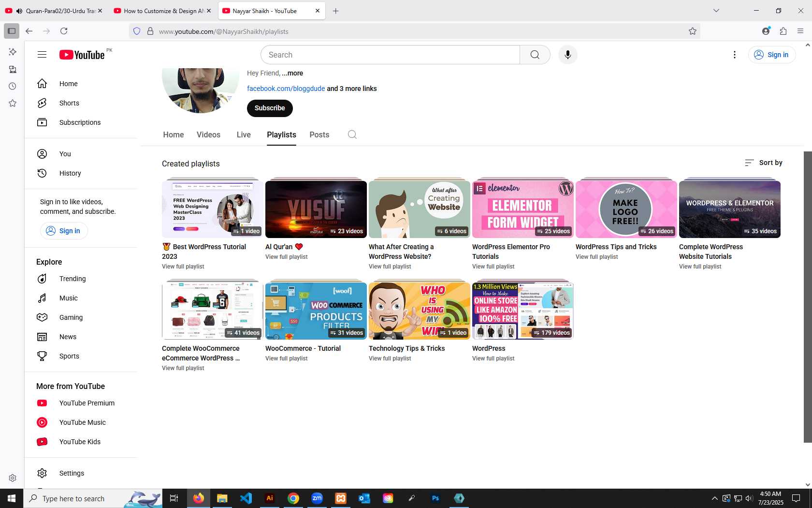Viewport: 812px width, 508px height.
Task: Open Photoshop from taskbar
Action: coord(435,498)
